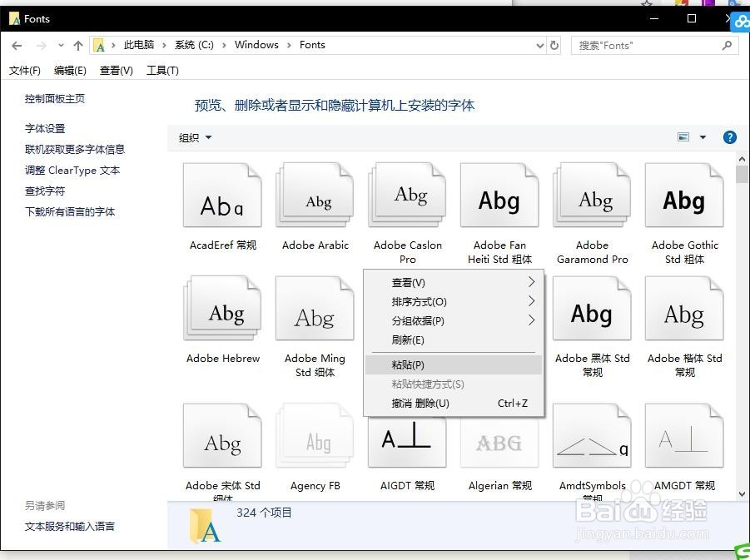This screenshot has width=750, height=560.
Task: Expand the 排序方式(O) submenu
Action: (531, 301)
